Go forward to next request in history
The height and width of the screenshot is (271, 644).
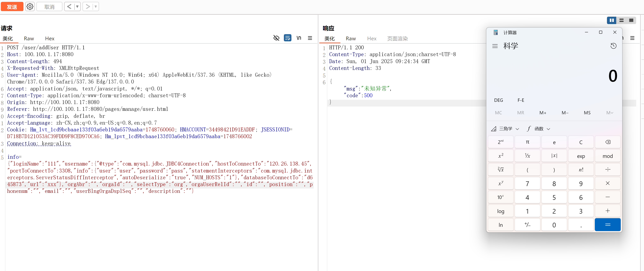click(87, 7)
